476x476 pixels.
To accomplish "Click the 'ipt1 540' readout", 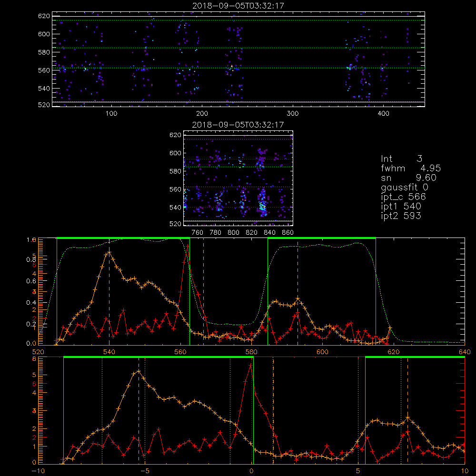I will pyautogui.click(x=401, y=207).
